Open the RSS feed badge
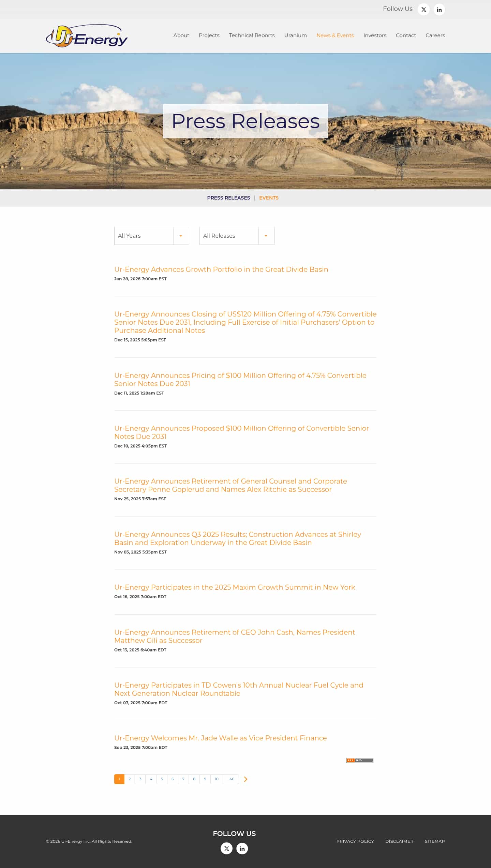 (360, 760)
